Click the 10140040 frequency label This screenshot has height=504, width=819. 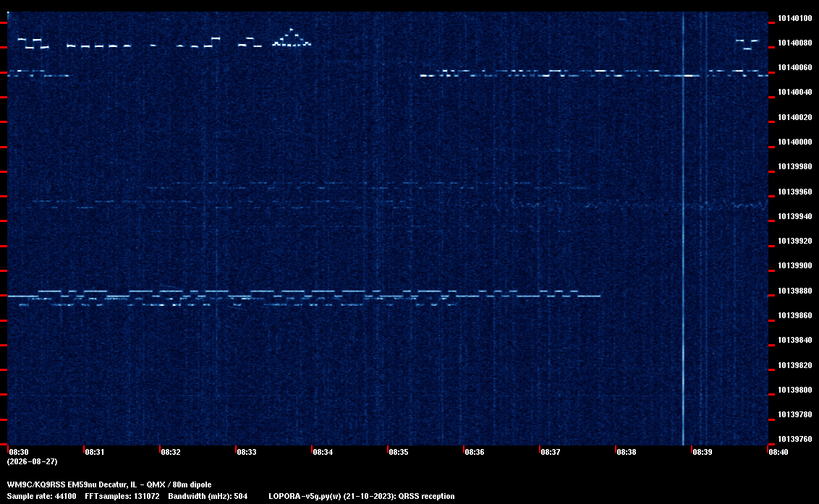pos(795,92)
